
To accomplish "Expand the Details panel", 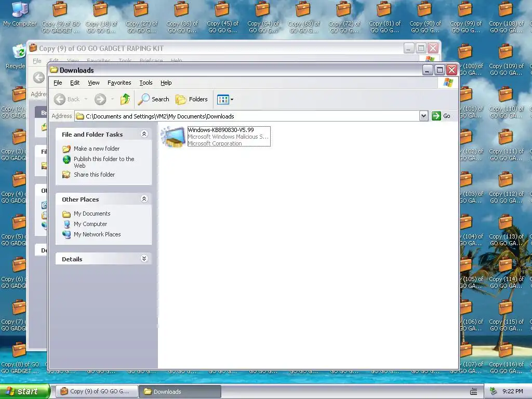I will click(144, 259).
